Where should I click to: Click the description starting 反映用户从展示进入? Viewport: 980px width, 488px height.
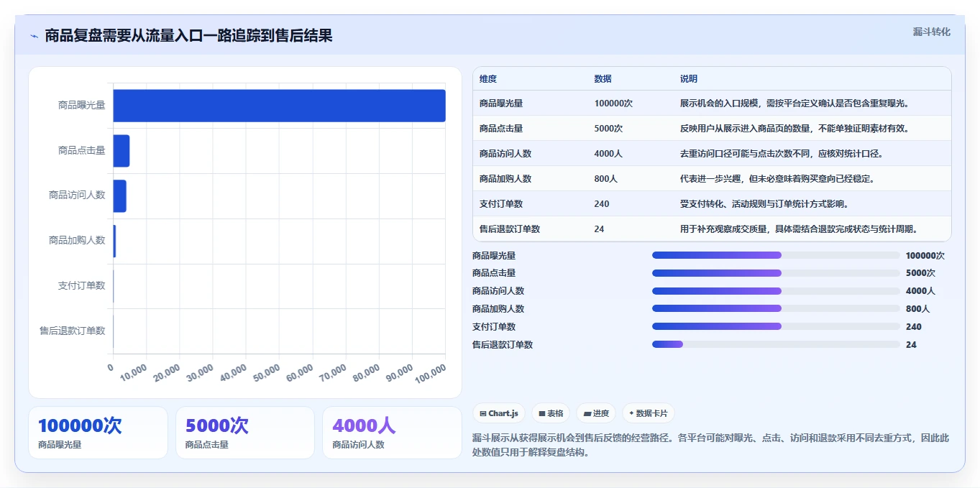[x=794, y=129]
